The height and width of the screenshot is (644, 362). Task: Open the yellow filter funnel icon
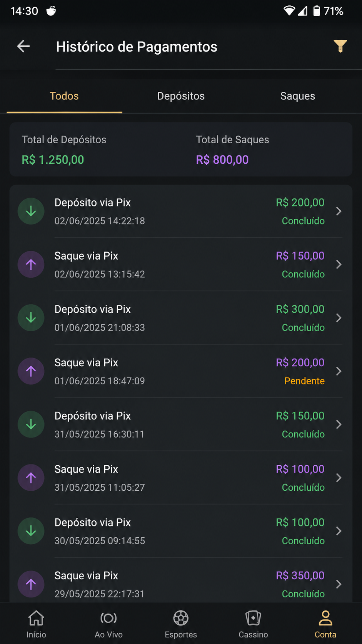(340, 46)
